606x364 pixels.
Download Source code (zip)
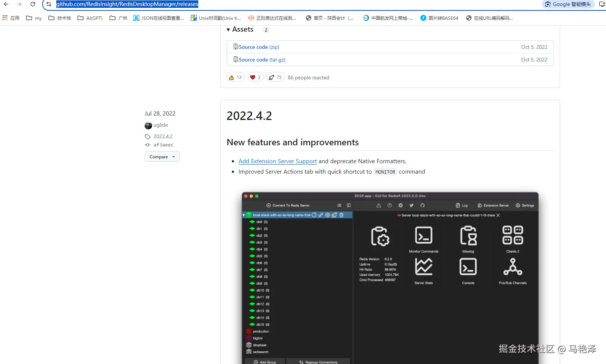(x=259, y=47)
